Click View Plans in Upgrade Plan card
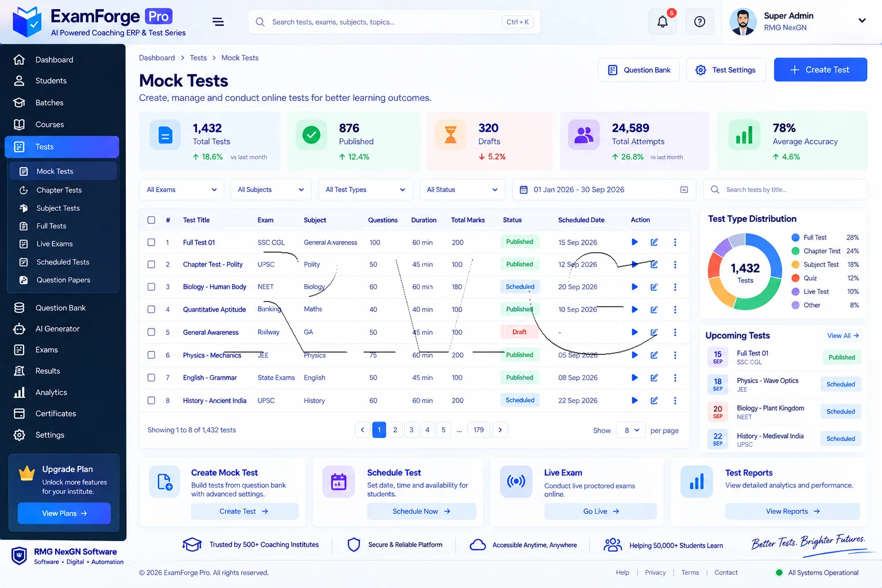Viewport: 882px width, 588px height. pyautogui.click(x=64, y=513)
